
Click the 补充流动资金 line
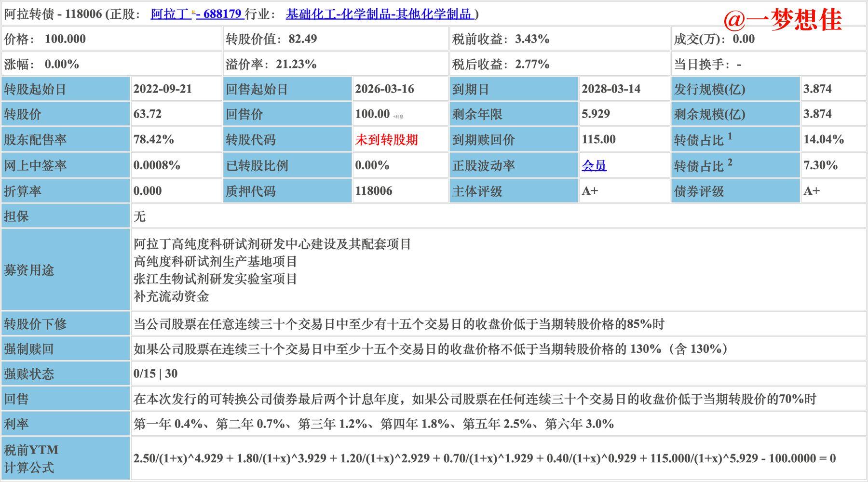pyautogui.click(x=171, y=296)
